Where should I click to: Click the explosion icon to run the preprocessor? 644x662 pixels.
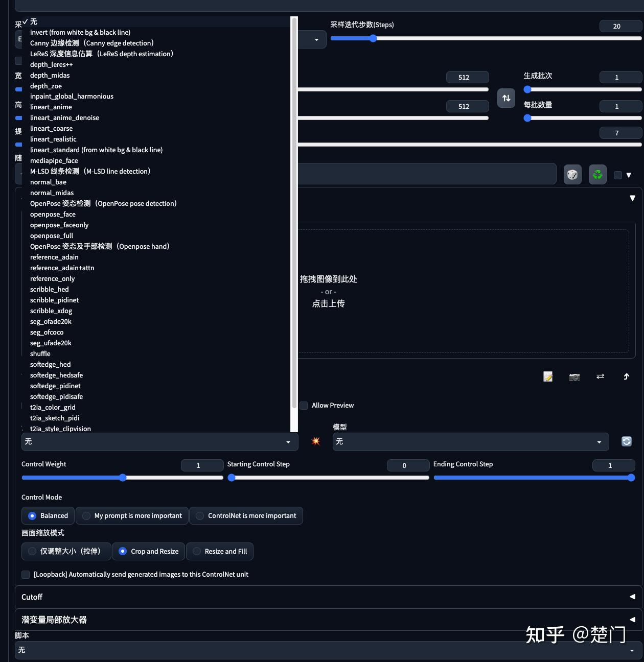tap(315, 441)
